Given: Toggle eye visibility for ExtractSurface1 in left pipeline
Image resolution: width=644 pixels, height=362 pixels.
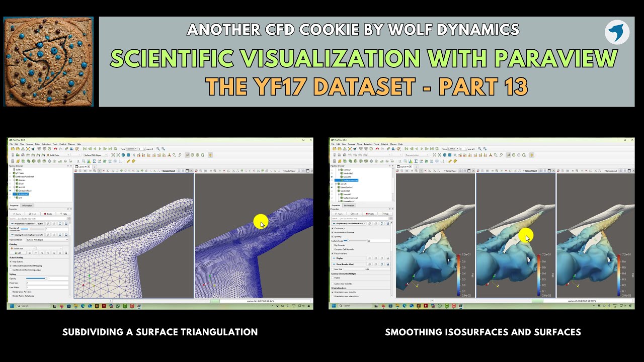Looking at the screenshot, I should (x=10, y=191).
